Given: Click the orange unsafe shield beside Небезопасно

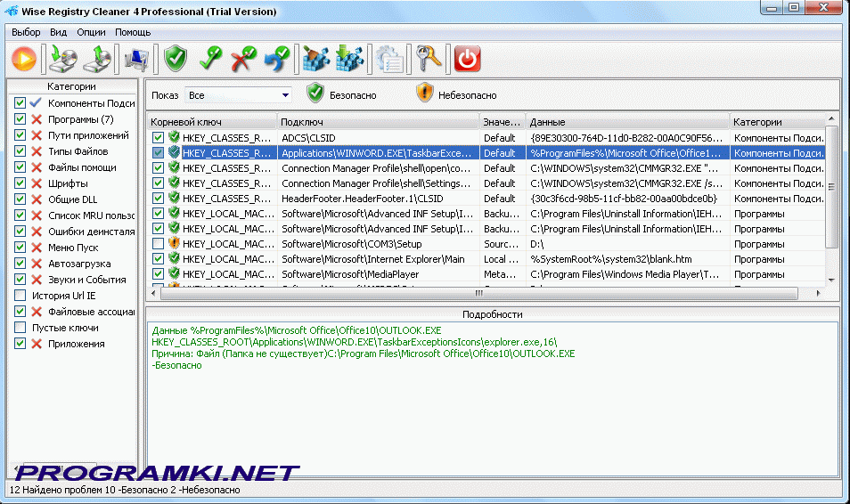Looking at the screenshot, I should pyautogui.click(x=425, y=93).
